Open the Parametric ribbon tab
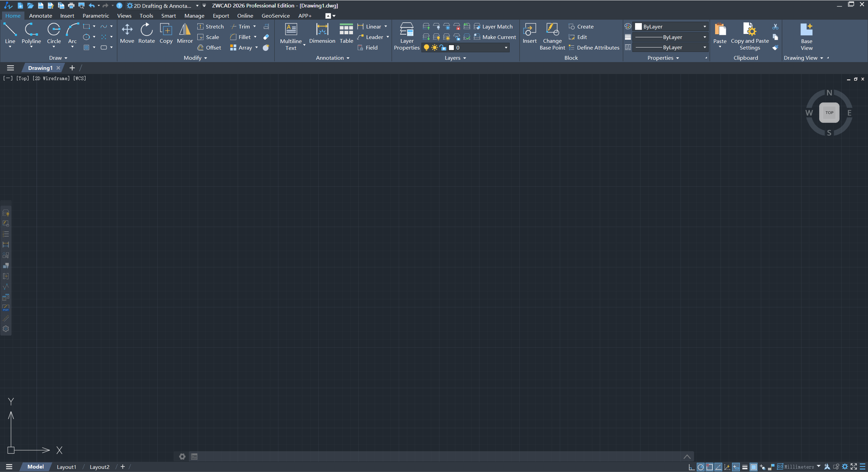868x472 pixels. (96, 16)
